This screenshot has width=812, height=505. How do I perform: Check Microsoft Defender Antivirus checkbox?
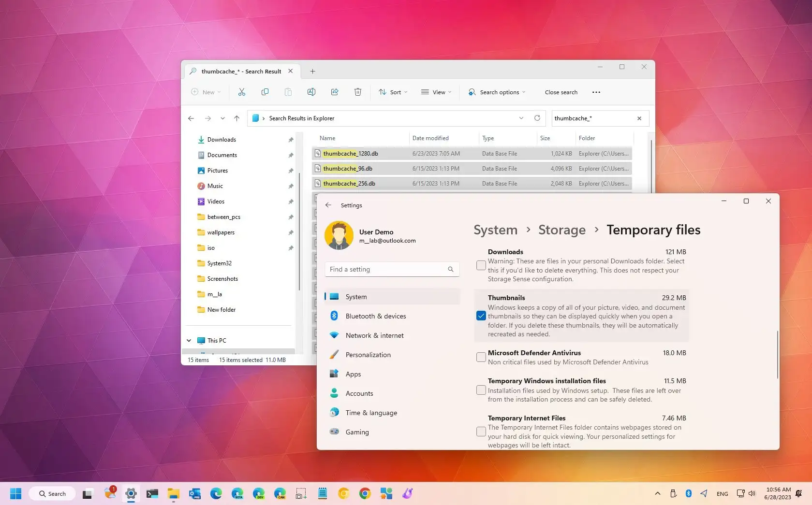click(481, 357)
